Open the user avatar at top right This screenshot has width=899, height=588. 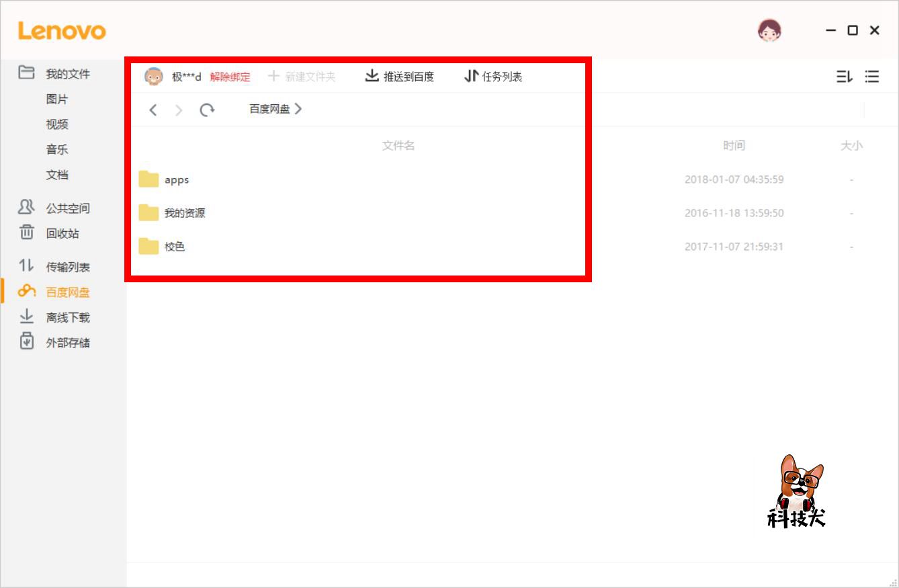pos(769,30)
